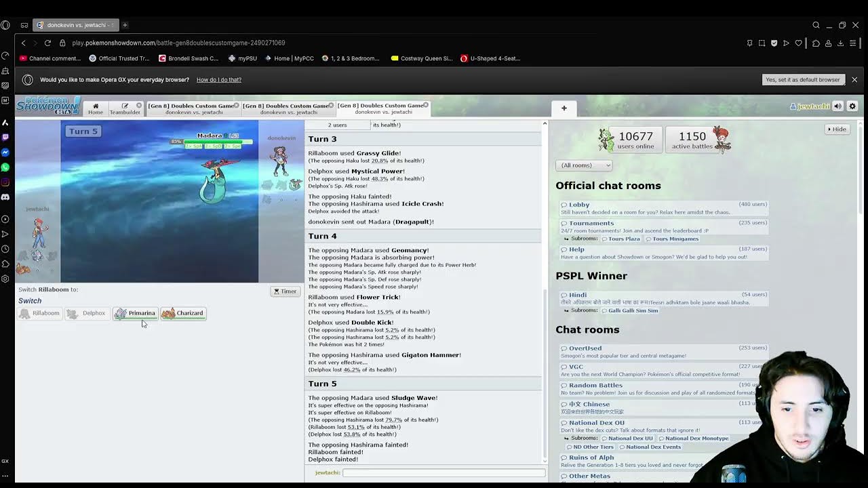Join the OverUsed chat room

point(664,352)
